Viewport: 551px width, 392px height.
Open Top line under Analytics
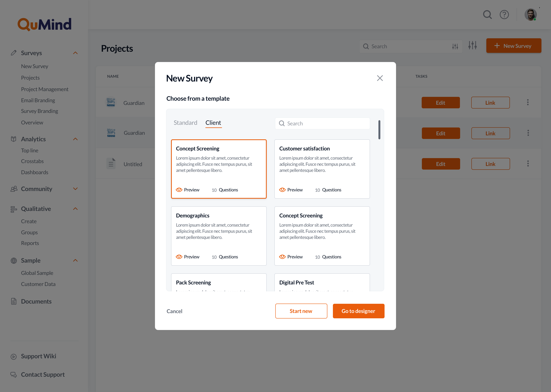pyautogui.click(x=29, y=150)
